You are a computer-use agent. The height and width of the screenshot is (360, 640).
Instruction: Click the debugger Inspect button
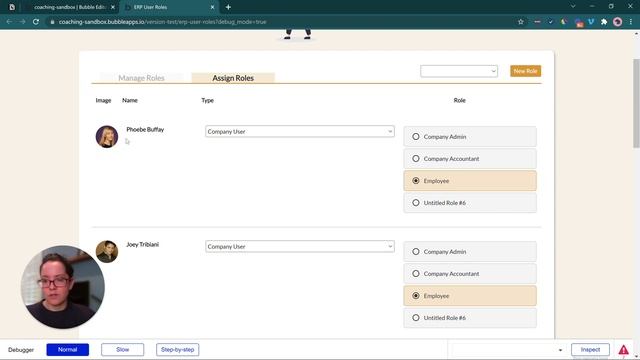pos(590,350)
